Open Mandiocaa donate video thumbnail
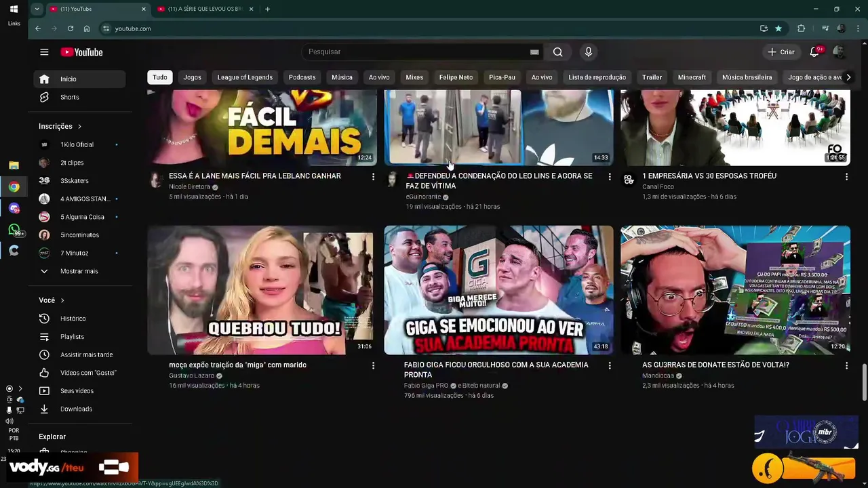 735,290
